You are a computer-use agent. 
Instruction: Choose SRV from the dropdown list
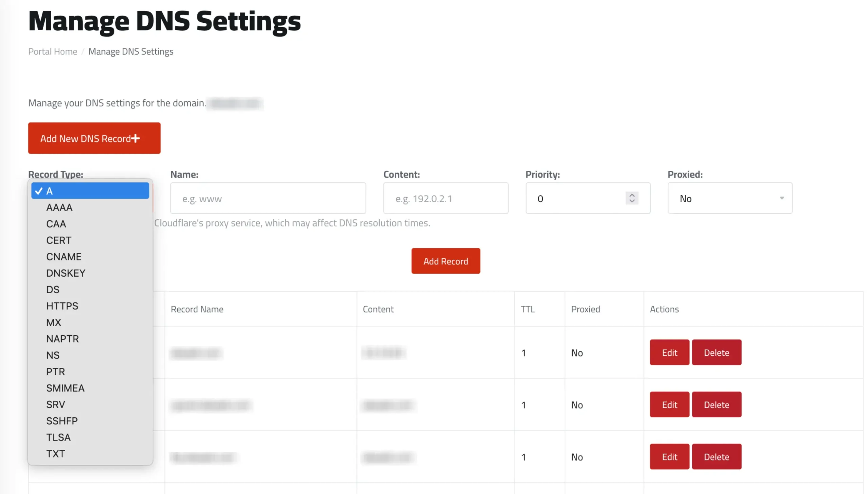(55, 404)
